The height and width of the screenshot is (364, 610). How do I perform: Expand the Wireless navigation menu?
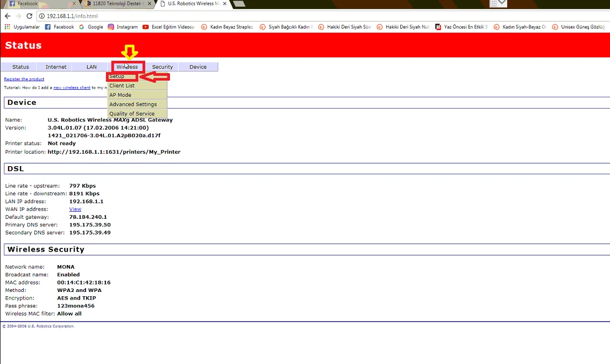click(127, 67)
